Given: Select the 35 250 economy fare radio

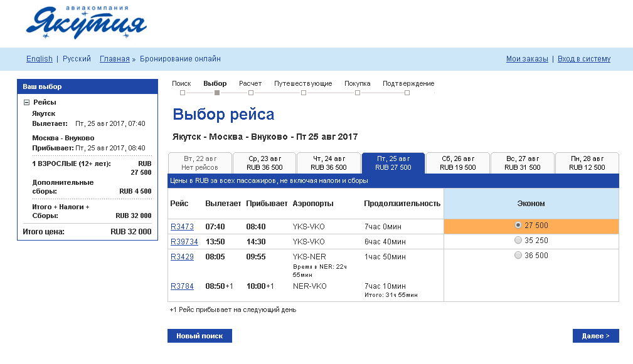Looking at the screenshot, I should coord(518,240).
